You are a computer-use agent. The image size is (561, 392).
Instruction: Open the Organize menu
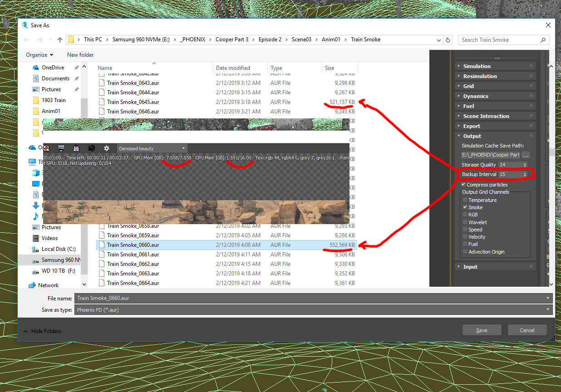coord(39,55)
